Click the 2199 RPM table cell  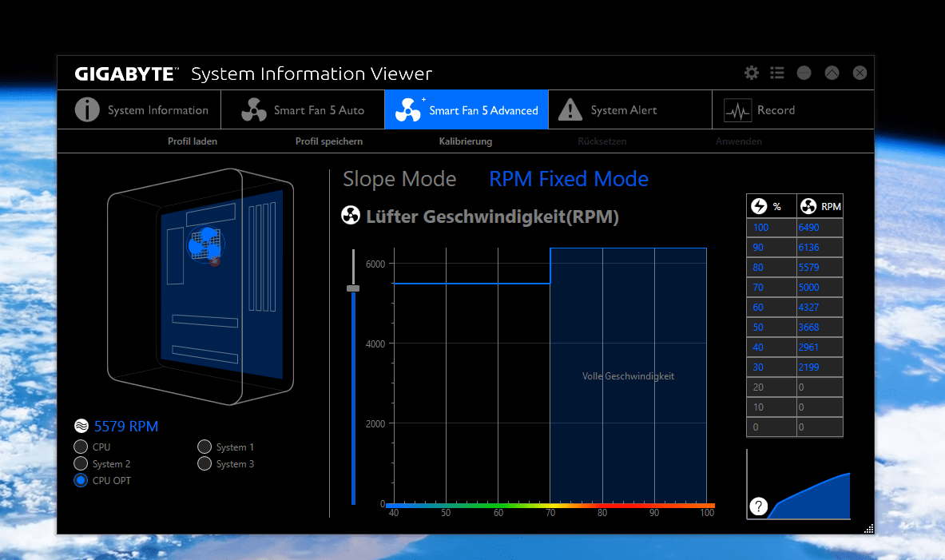pyautogui.click(x=820, y=367)
